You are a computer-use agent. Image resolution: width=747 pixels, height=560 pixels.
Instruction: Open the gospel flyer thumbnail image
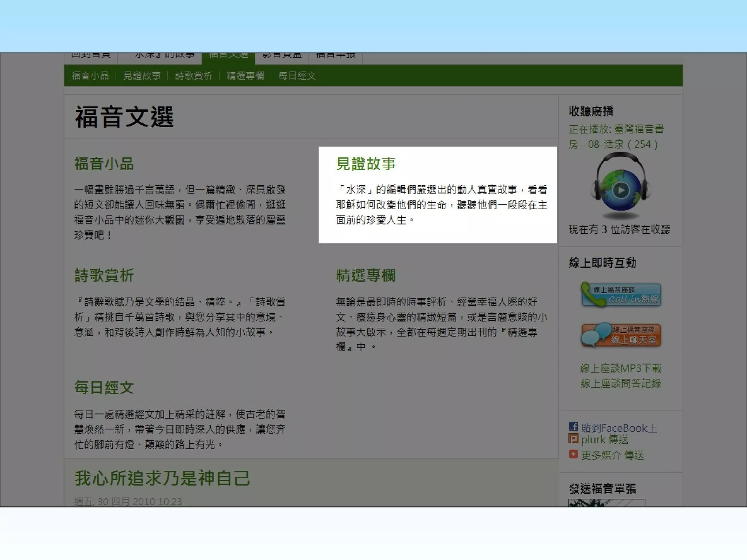(606, 503)
